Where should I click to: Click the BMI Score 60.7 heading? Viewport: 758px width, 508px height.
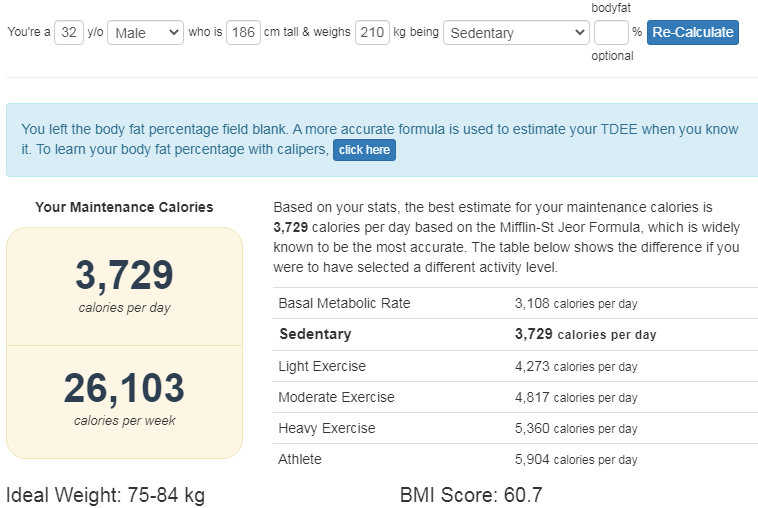(x=471, y=495)
